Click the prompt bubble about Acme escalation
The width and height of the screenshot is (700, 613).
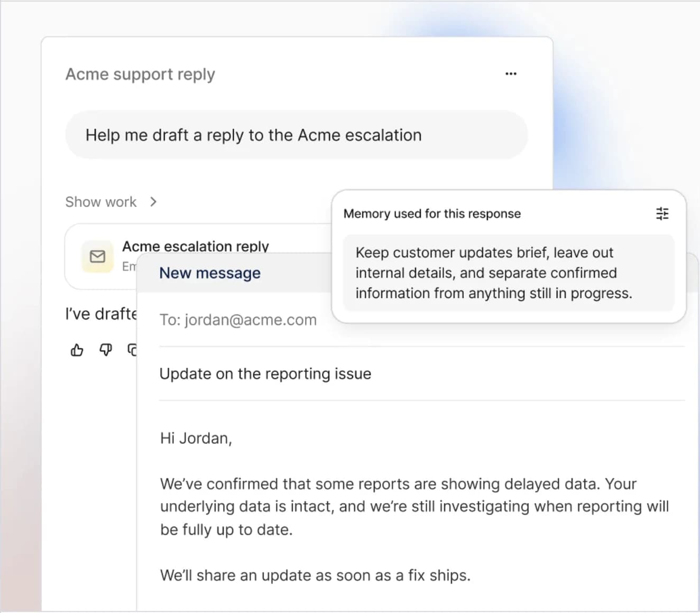pyautogui.click(x=297, y=135)
